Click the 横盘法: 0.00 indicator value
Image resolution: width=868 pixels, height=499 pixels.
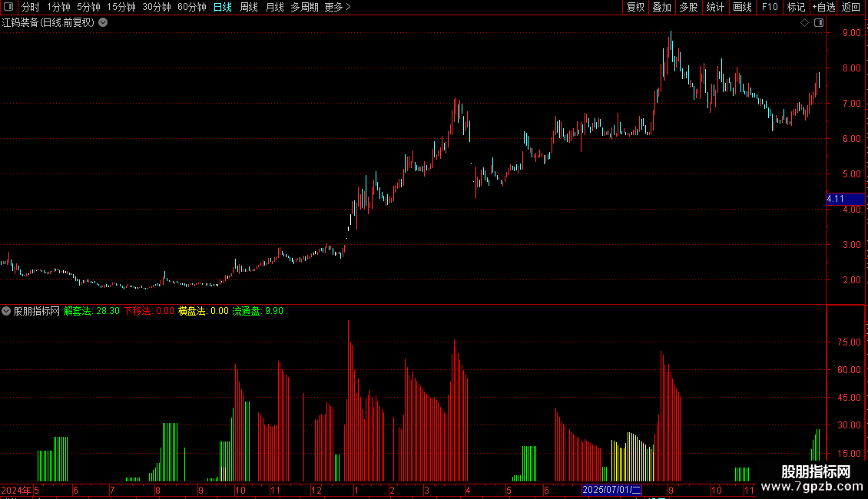click(x=203, y=311)
